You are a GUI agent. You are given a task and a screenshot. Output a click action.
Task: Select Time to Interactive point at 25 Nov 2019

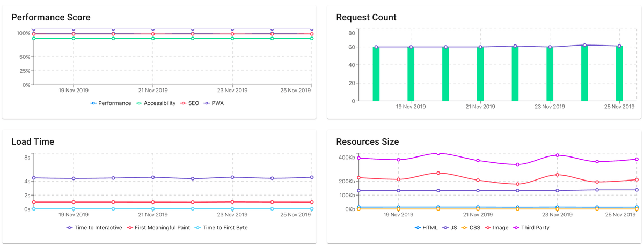click(312, 177)
